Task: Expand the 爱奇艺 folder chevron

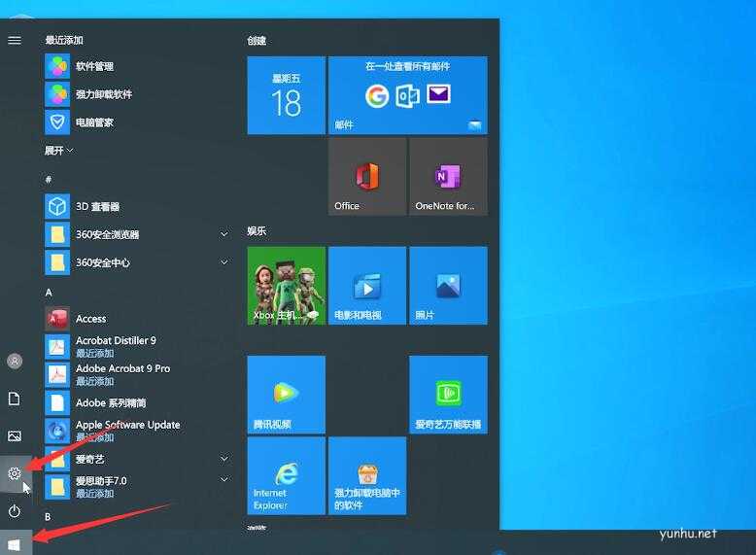Action: [224, 458]
